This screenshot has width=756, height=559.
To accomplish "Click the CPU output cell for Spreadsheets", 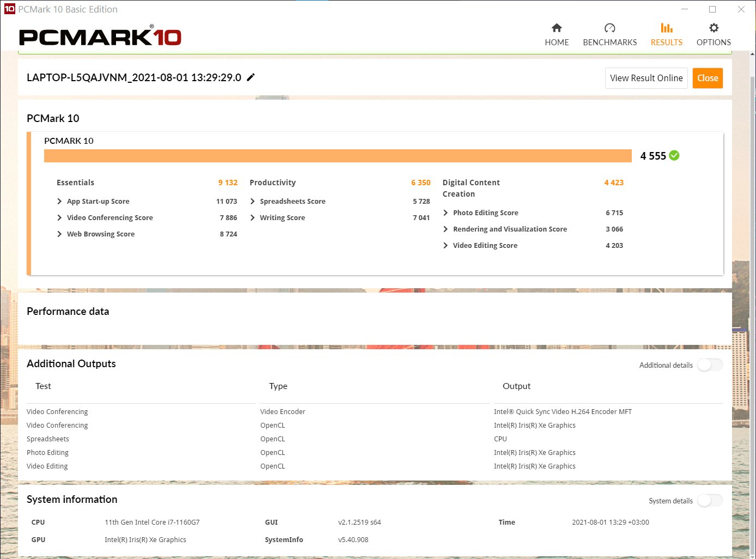I will coord(501,439).
